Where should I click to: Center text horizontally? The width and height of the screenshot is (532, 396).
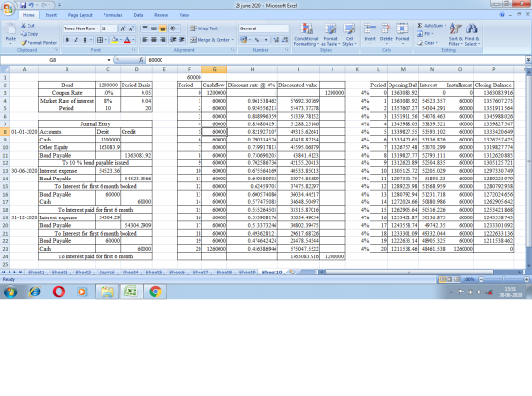(x=154, y=40)
